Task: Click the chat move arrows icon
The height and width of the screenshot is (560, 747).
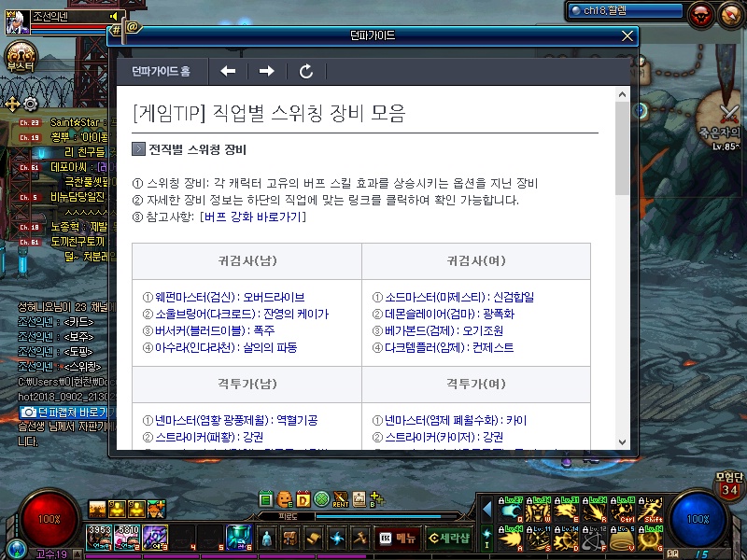Action: tap(12, 104)
